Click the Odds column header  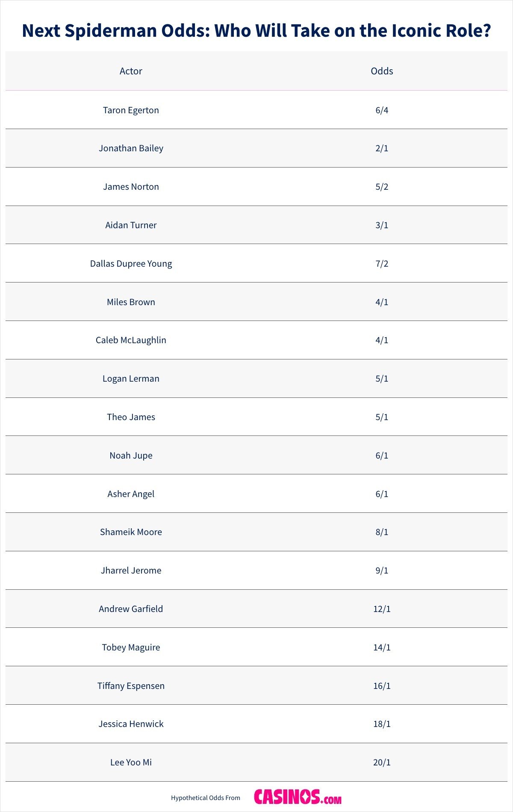pyautogui.click(x=382, y=71)
